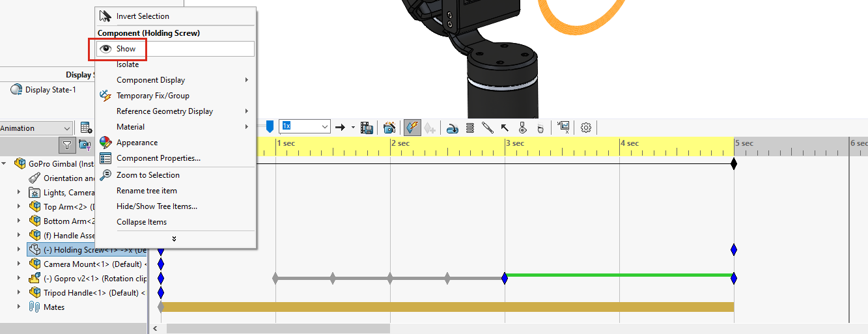Open the Animation study type dropdown
The height and width of the screenshot is (334, 868).
[x=36, y=128]
